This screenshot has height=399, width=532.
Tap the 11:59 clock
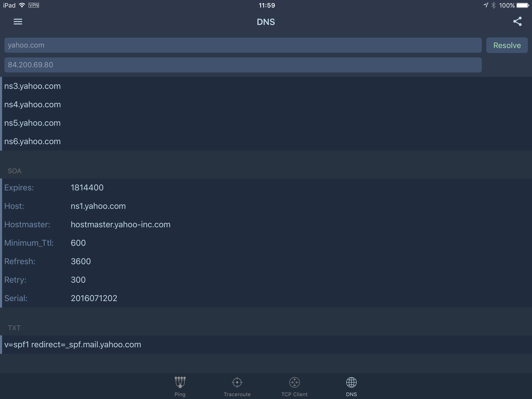tap(267, 5)
